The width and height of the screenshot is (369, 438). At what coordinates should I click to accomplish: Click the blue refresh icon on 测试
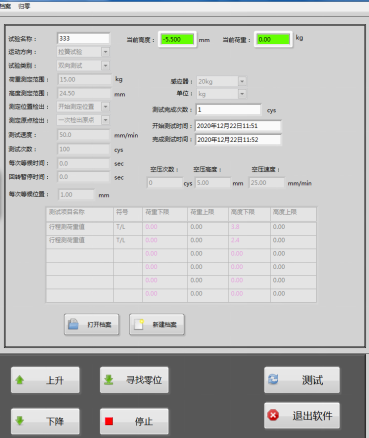[x=273, y=379]
